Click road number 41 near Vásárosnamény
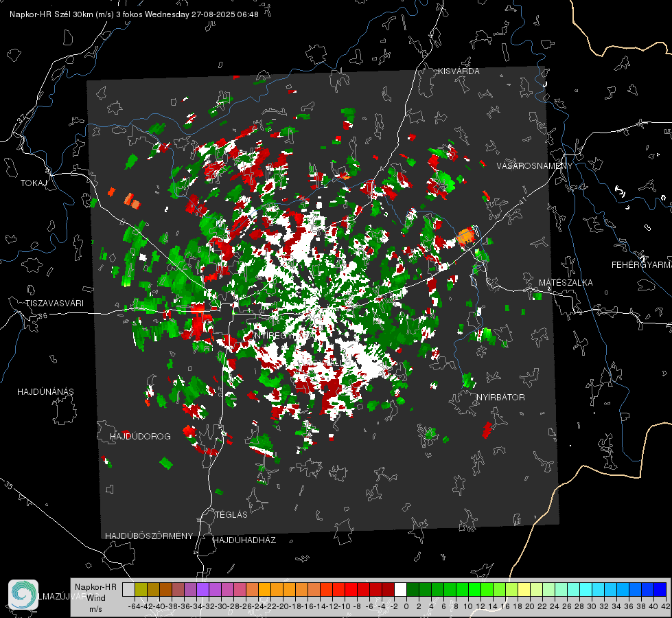 tap(522, 201)
